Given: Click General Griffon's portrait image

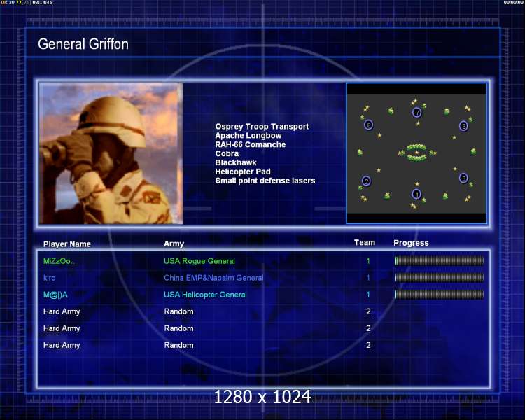Looking at the screenshot, I should point(111,153).
